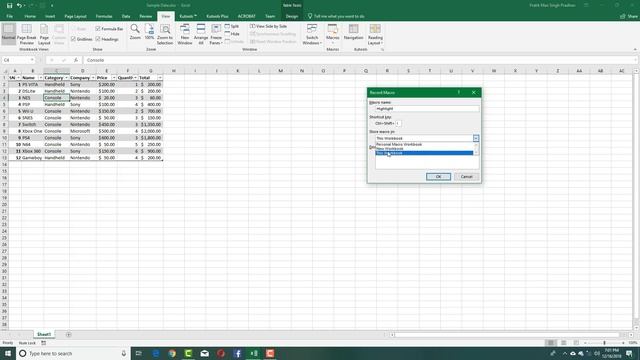
Task: Open Facebook app from taskbar
Action: click(x=237, y=353)
